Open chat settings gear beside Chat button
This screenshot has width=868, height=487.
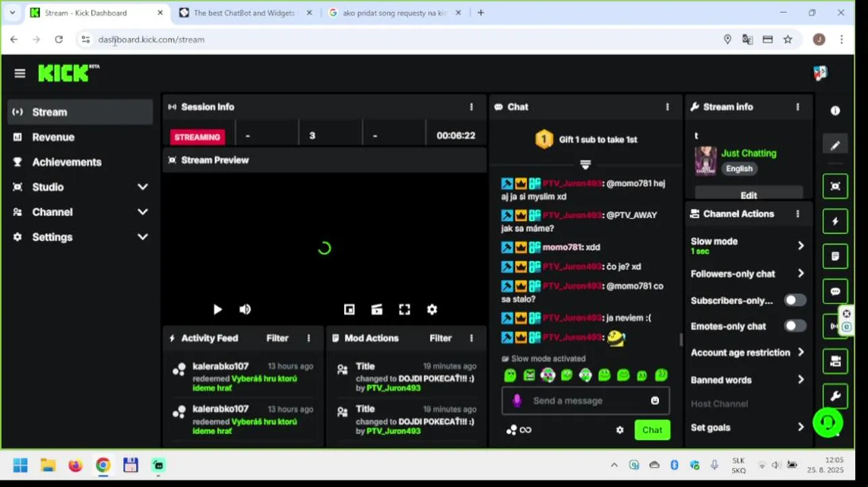620,430
